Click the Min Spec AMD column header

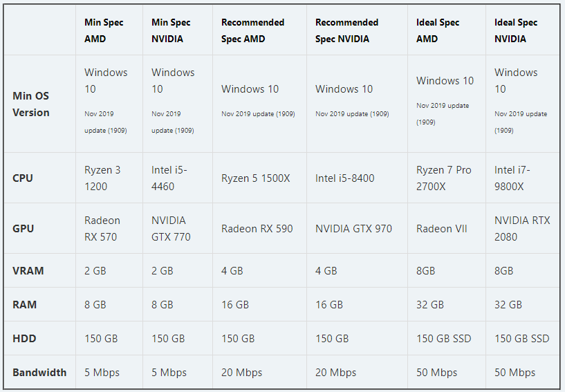[x=104, y=30]
